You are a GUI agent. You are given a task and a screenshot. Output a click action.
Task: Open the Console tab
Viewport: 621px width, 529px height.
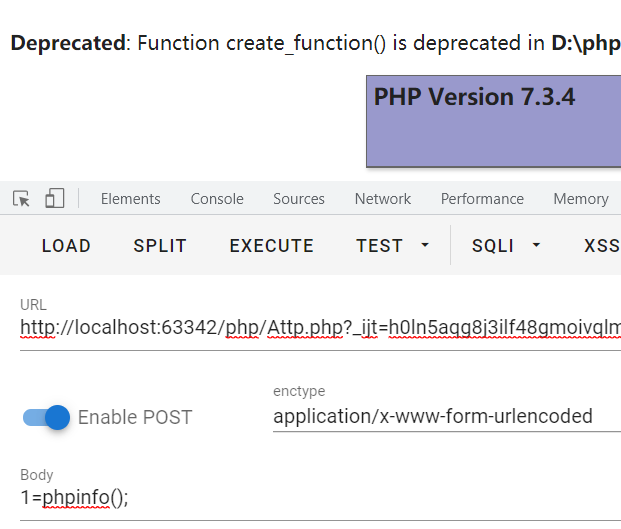point(217,199)
